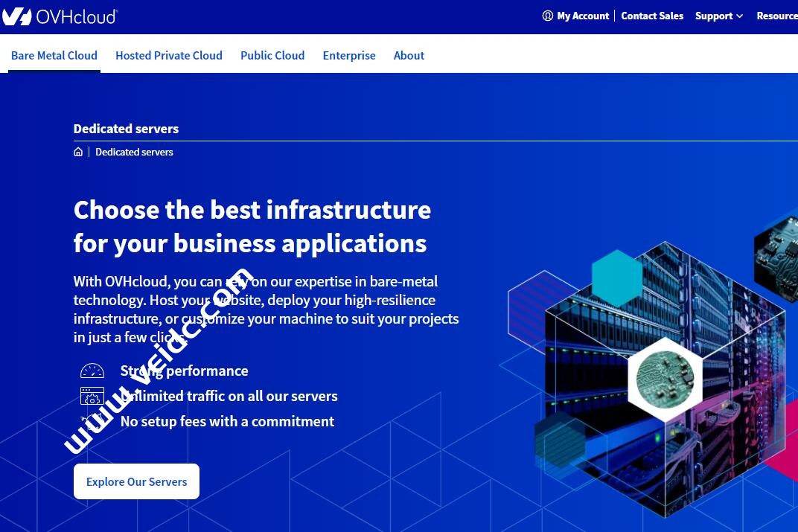Screen dimensions: 798x532
Task: Click the icon beside No setup fees
Action: (92, 421)
